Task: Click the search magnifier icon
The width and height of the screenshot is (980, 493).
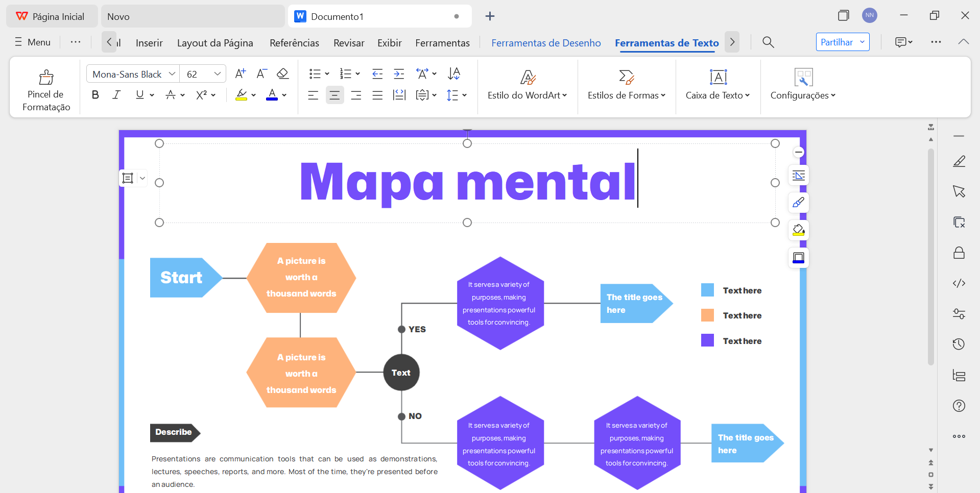Action: pos(768,42)
